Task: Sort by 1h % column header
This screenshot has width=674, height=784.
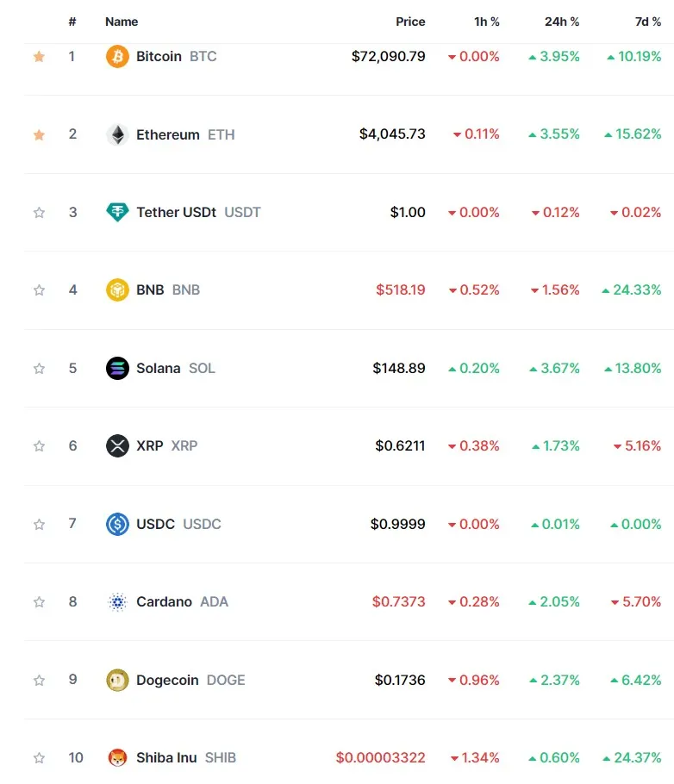Action: pyautogui.click(x=487, y=22)
